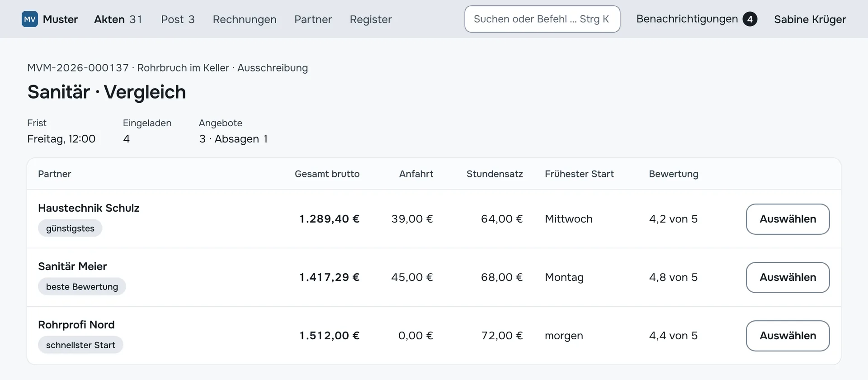Click the earliest start 'Mittwoch'

[569, 219]
